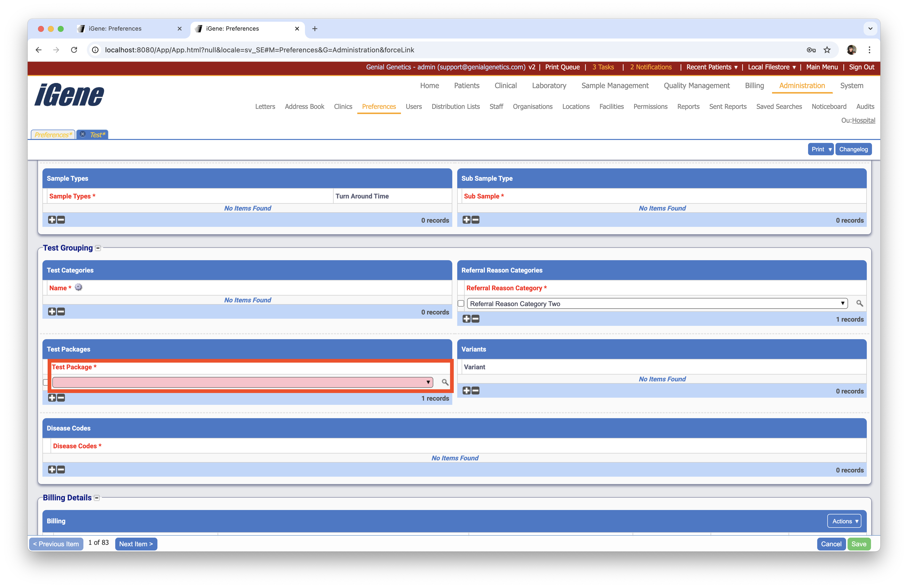
Task: Click the minus icon under Variants table
Action: [x=475, y=390]
